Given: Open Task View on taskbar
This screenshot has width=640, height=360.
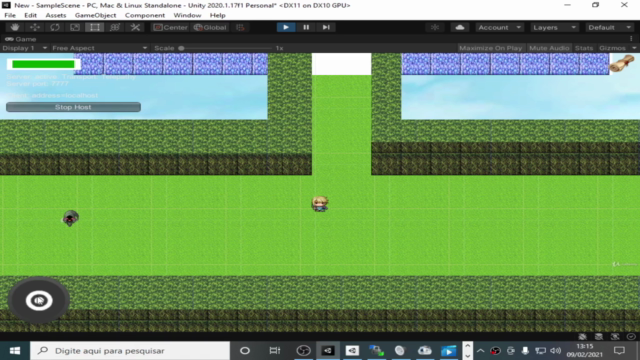Looking at the screenshot, I should tap(275, 351).
